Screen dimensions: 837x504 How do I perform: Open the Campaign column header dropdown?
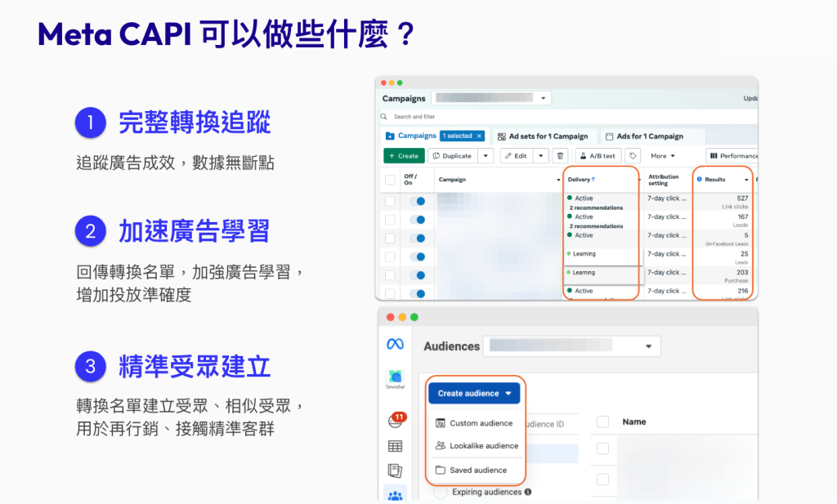click(558, 180)
